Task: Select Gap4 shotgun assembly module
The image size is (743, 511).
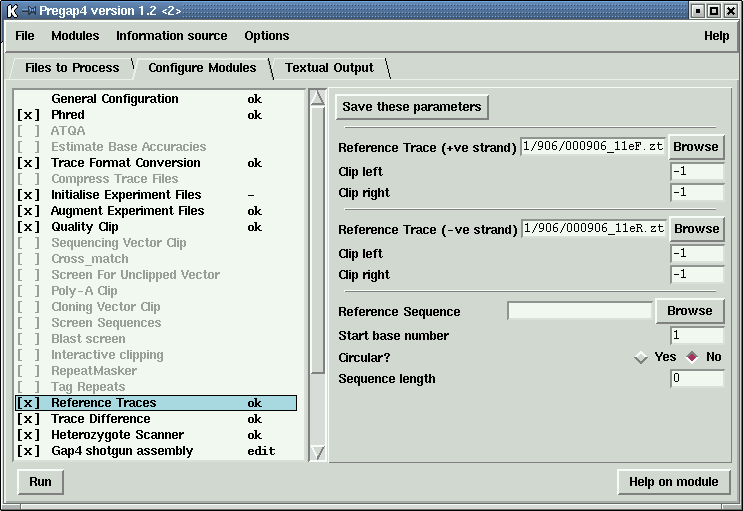Action: click(122, 451)
